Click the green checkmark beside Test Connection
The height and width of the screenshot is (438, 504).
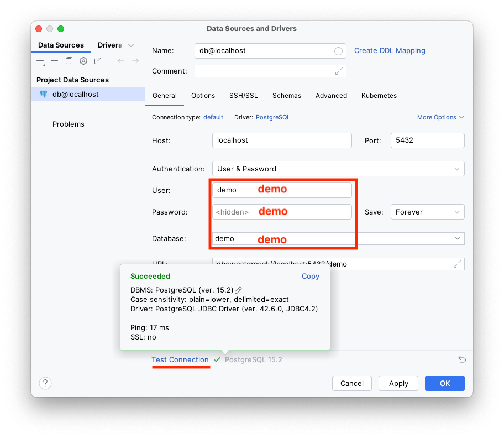click(x=217, y=359)
